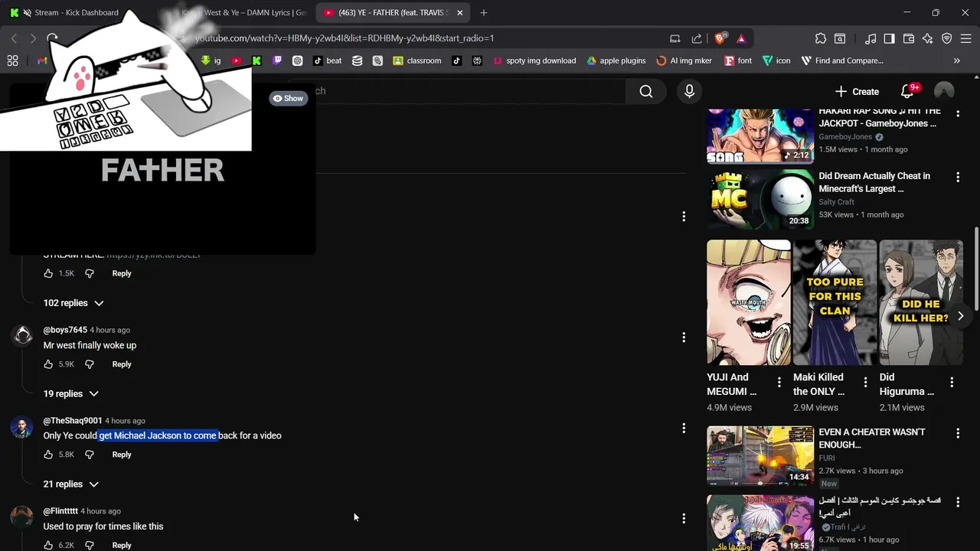Viewport: 980px width, 551px height.
Task: Switch to Stream - Kick Dashboard tab
Action: 70,12
